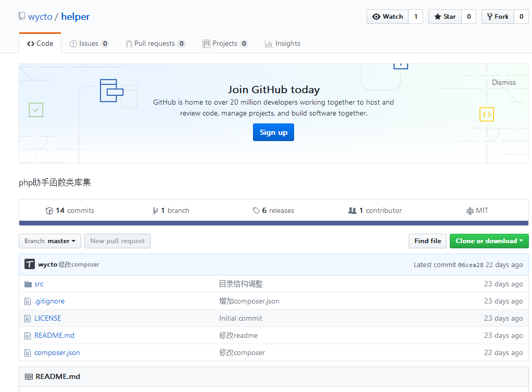
Task: Expand the Clone or download menu
Action: pos(489,241)
